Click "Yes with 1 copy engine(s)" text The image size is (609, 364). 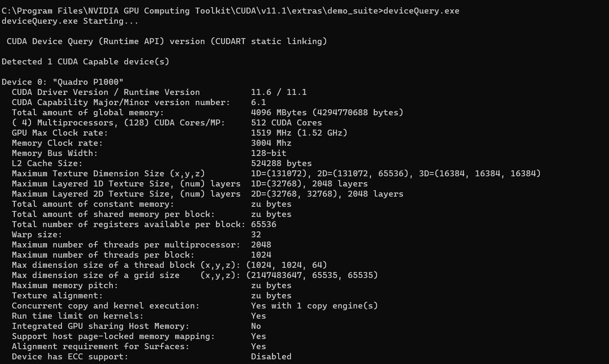click(x=314, y=306)
